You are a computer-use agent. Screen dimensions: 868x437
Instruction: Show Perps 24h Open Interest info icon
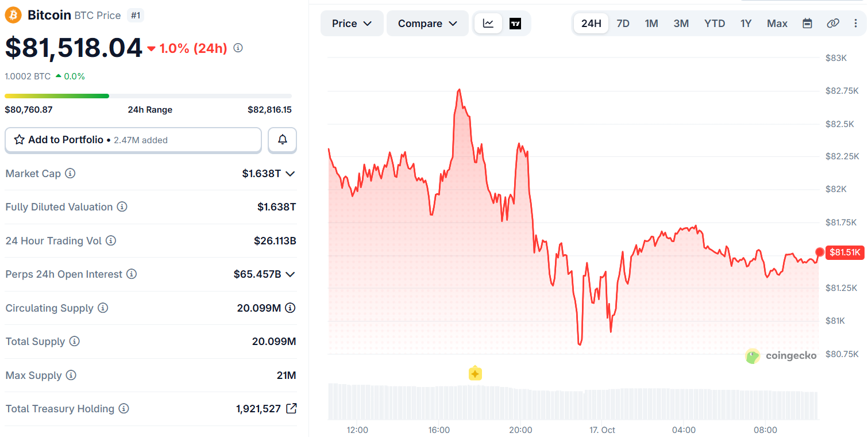point(132,274)
